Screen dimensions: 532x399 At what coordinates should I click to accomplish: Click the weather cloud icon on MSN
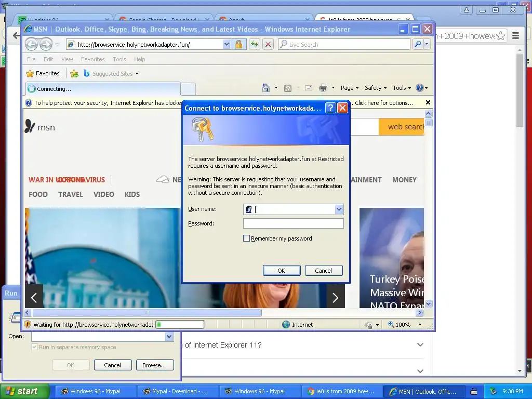click(x=163, y=179)
